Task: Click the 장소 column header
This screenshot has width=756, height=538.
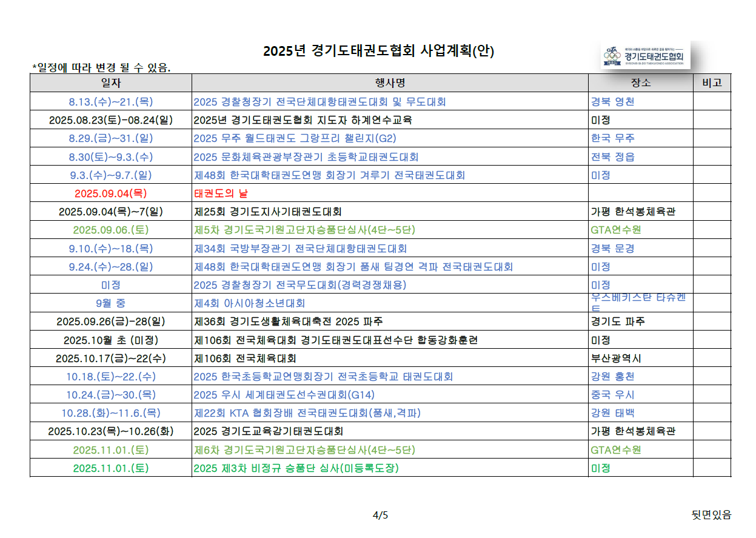Action: (641, 83)
